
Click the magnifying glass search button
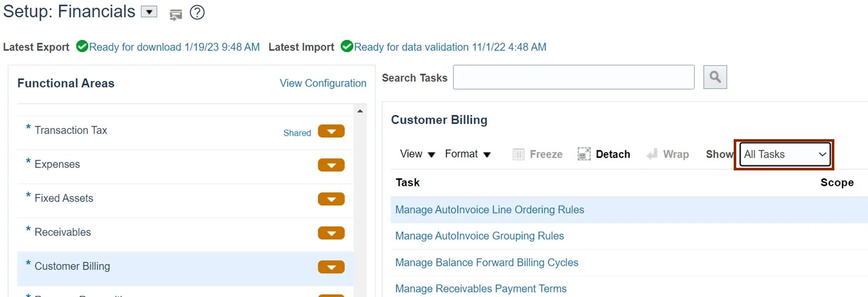[x=715, y=77]
